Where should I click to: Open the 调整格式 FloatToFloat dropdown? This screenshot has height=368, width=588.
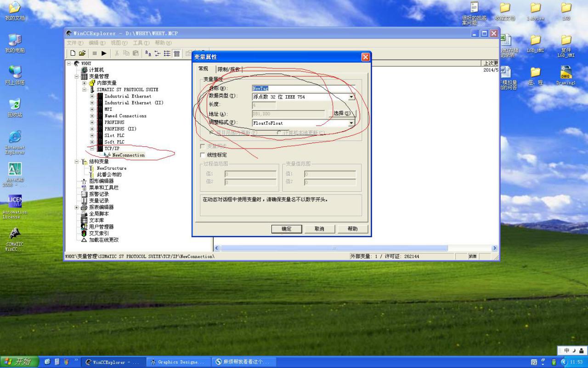tap(351, 123)
